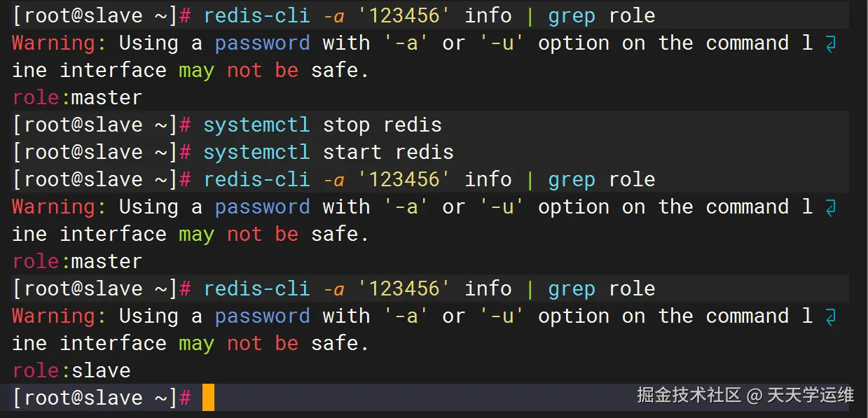This screenshot has height=418, width=868.
Task: Click the 掘金技术社区 watermark text
Action: 689,396
